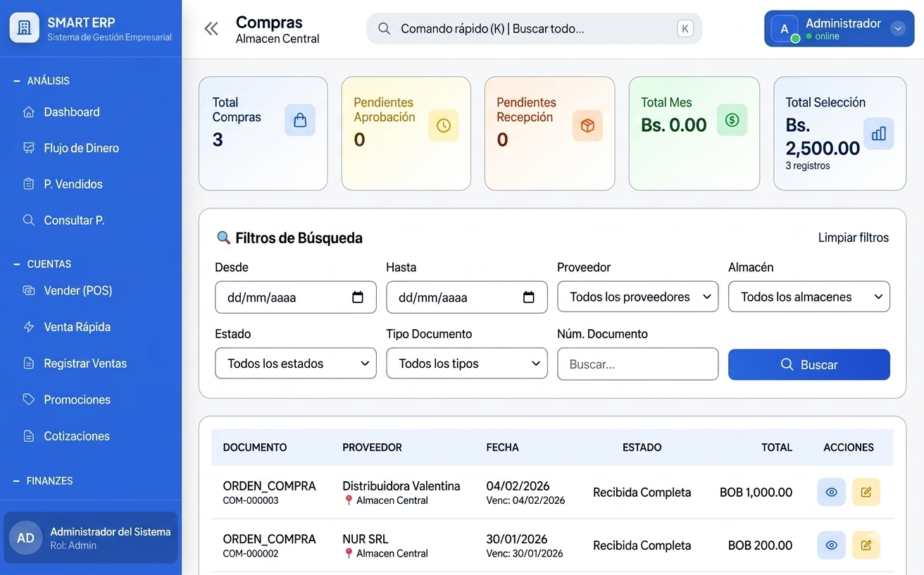924x575 pixels.
Task: Collapse the FINANZES sidebar section
Action: coord(43,481)
